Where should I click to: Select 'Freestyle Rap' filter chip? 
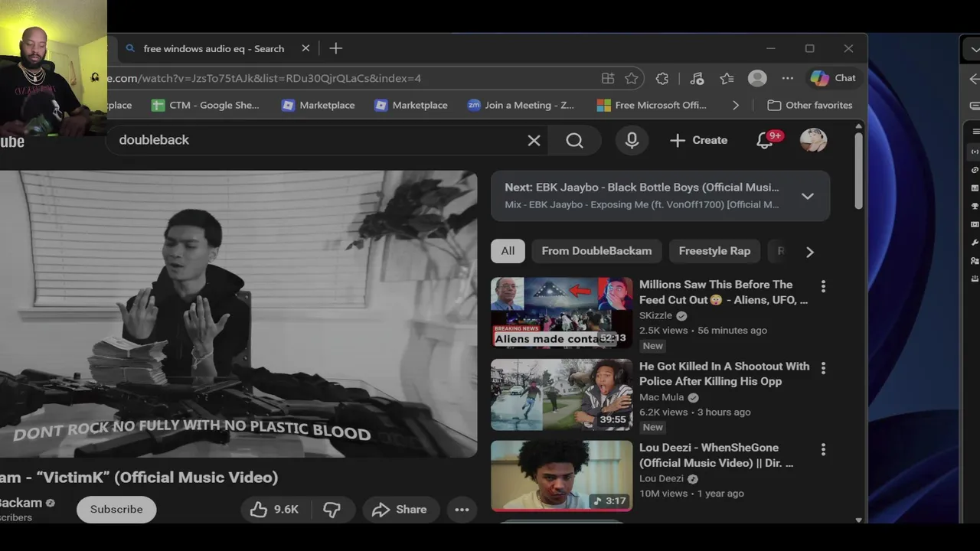(714, 251)
